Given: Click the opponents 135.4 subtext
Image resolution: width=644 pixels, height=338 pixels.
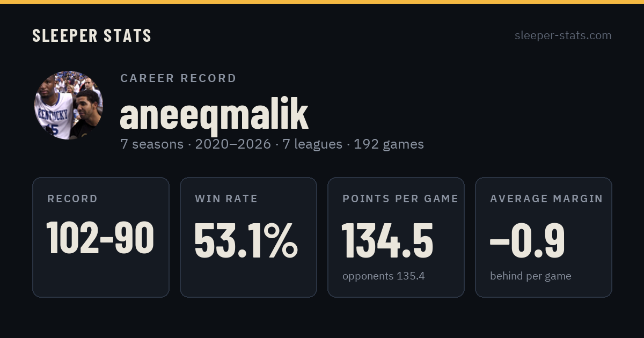Looking at the screenshot, I should pos(384,276).
